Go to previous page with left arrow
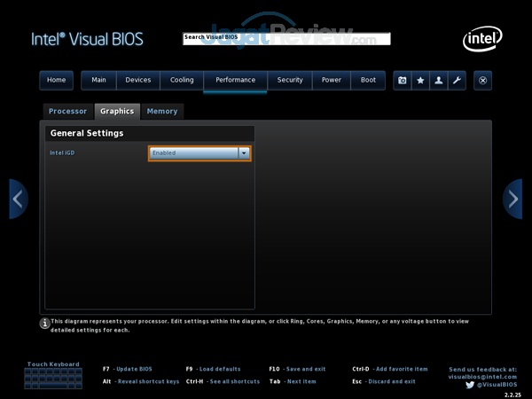 (x=18, y=199)
